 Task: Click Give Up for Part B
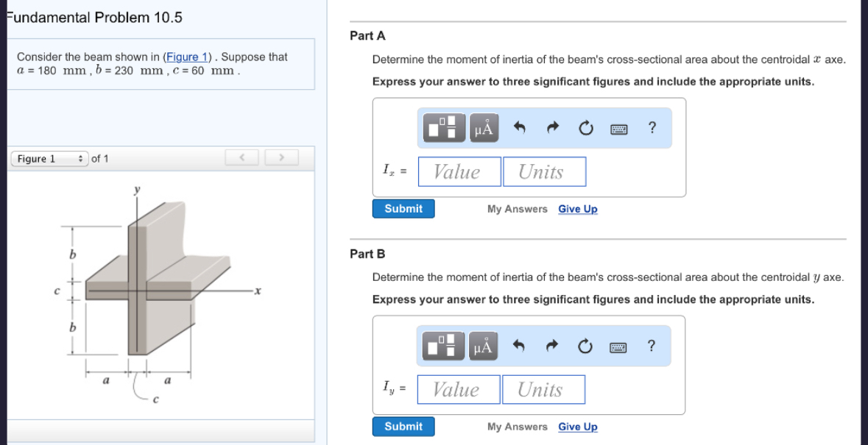click(x=578, y=427)
